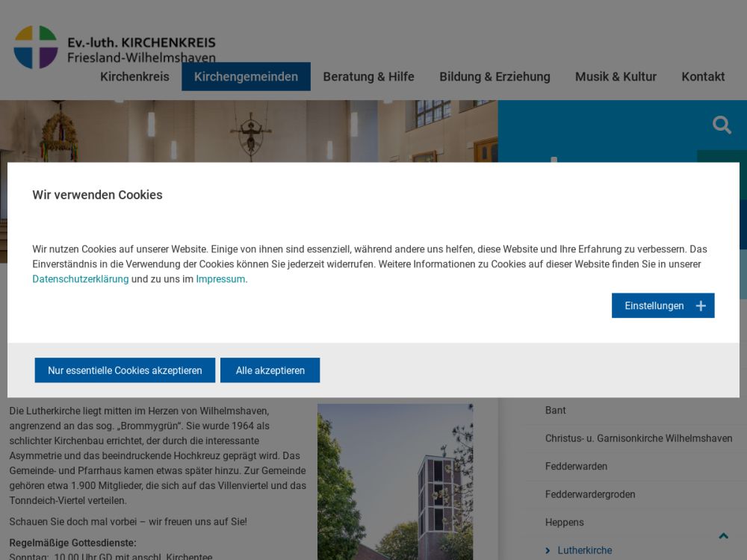The height and width of the screenshot is (560, 747).
Task: Open the search magnifier icon
Action: (722, 125)
